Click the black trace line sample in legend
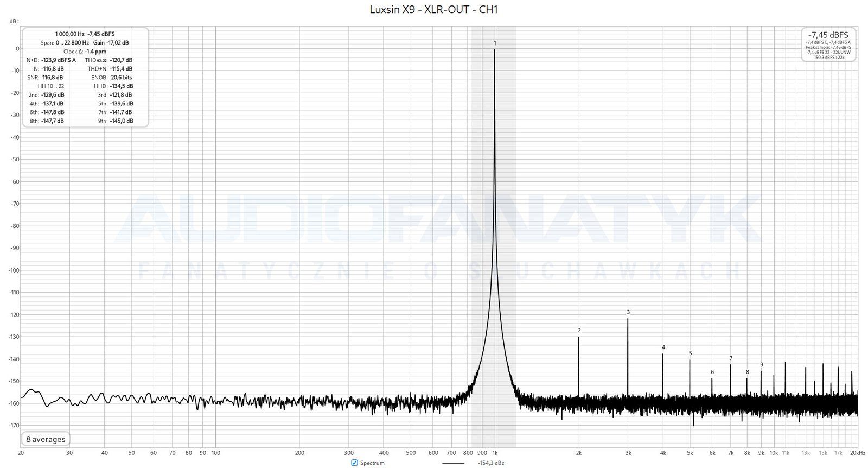 point(453,463)
